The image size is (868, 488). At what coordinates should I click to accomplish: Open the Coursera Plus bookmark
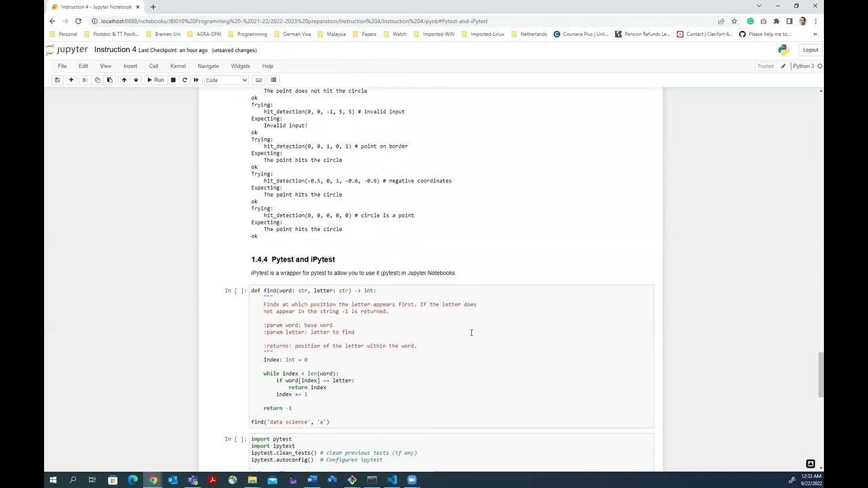582,34
